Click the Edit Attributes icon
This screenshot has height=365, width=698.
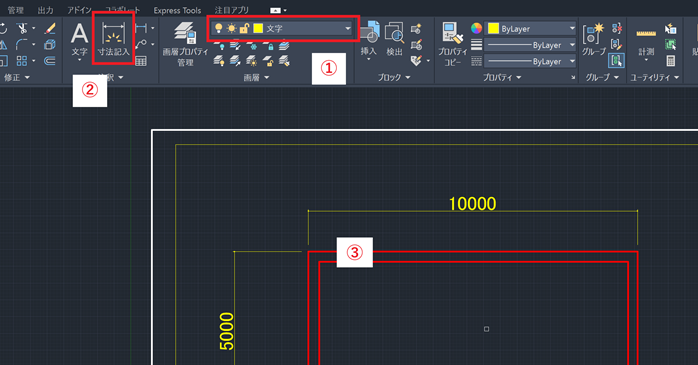416,61
